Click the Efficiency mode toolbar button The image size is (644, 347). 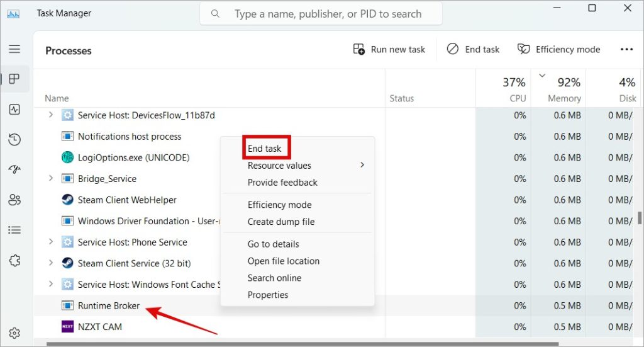coord(558,49)
